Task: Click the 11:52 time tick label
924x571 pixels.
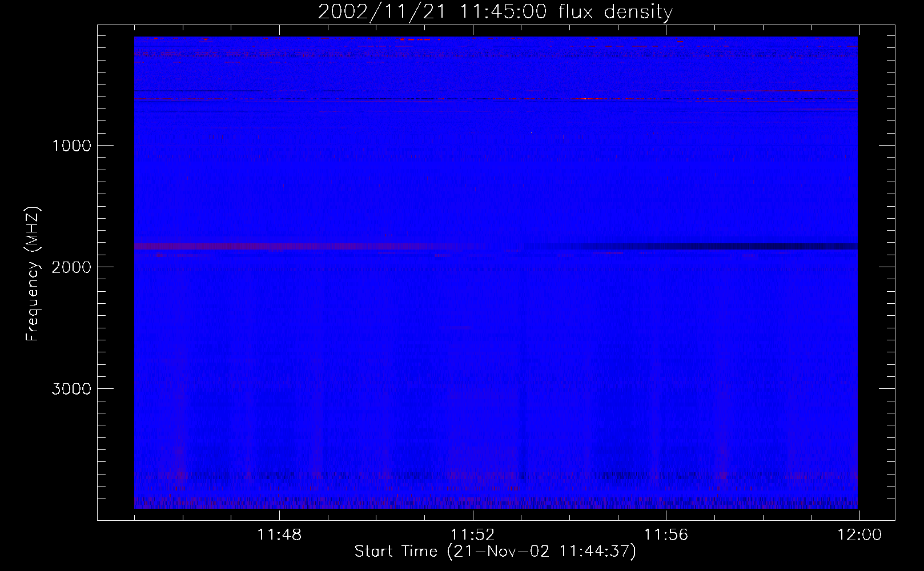Action: click(x=472, y=535)
